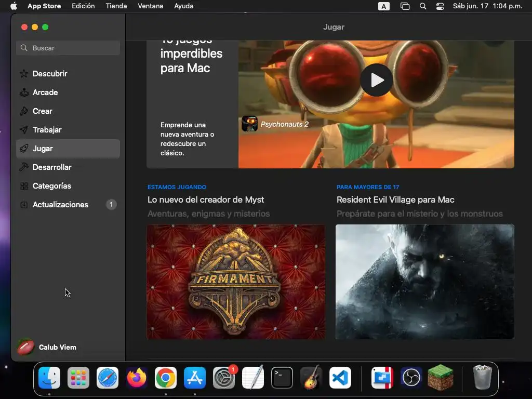This screenshot has height=399, width=532.
Task: Open the Arcade joystick icon
Action: pos(24,92)
